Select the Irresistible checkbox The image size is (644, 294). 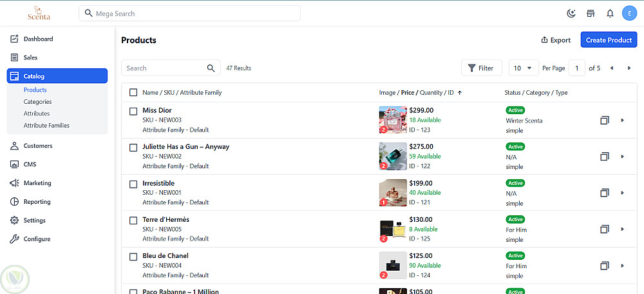133,184
